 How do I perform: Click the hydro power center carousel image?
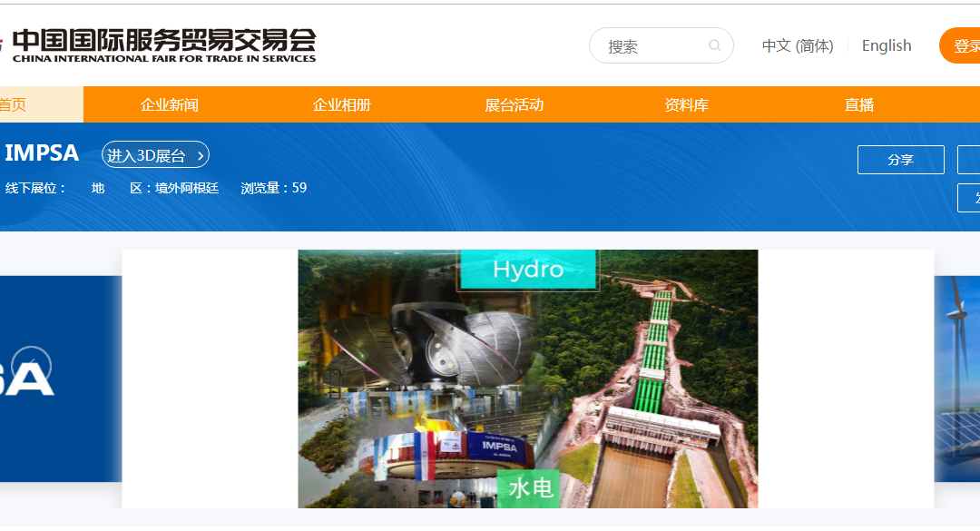[x=527, y=379]
